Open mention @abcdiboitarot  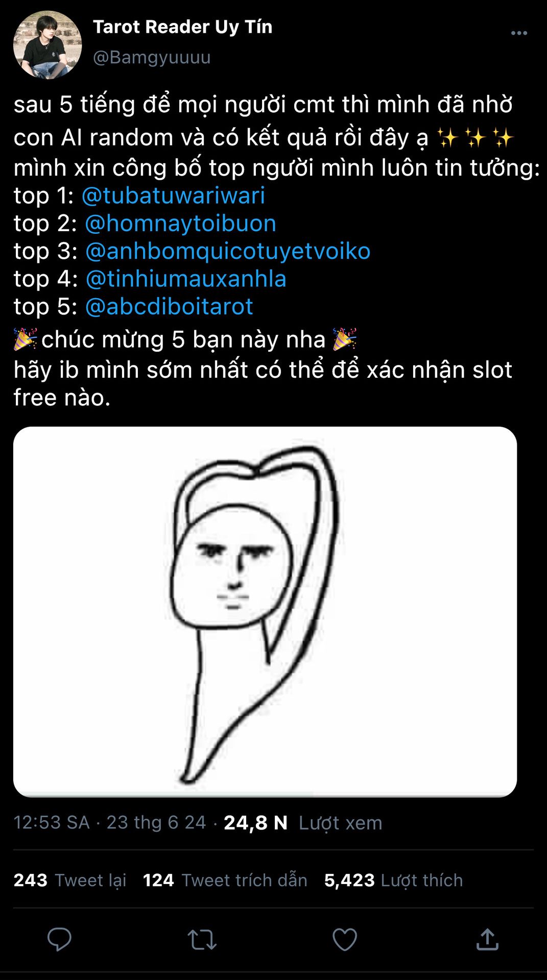169,306
